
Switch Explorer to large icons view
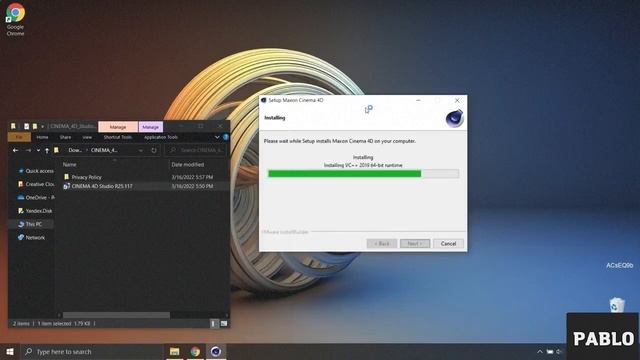(224, 323)
